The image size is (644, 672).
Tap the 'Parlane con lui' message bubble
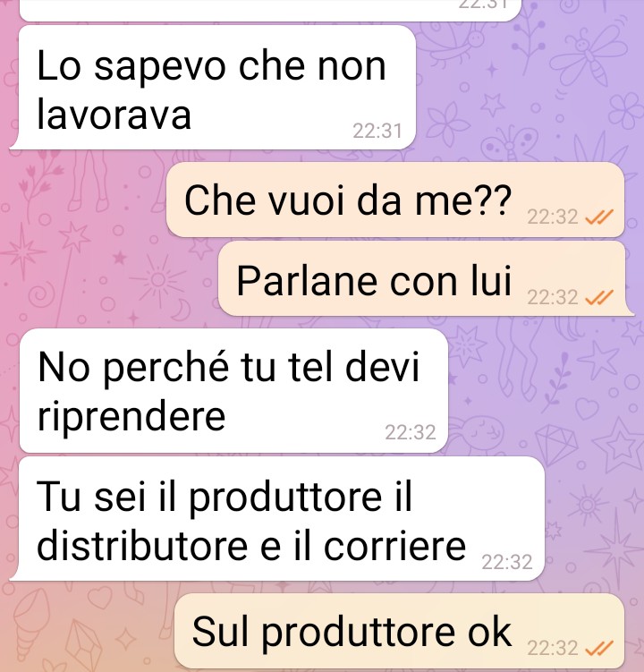click(426, 279)
